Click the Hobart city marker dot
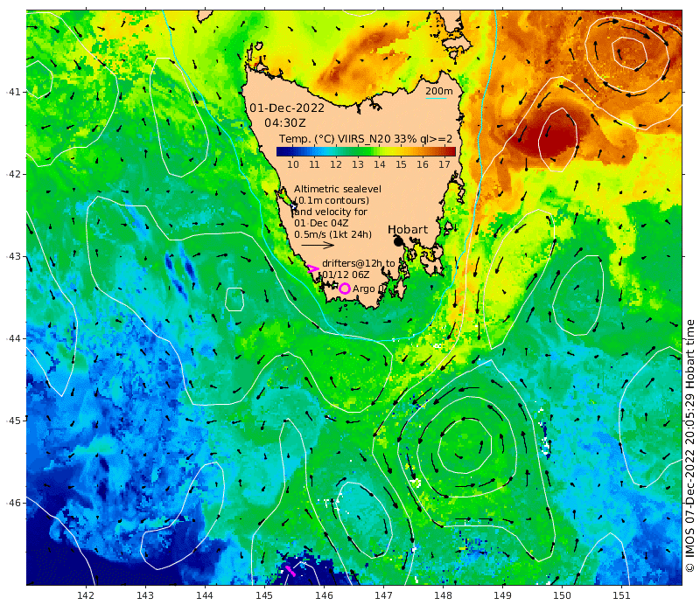 [399, 242]
